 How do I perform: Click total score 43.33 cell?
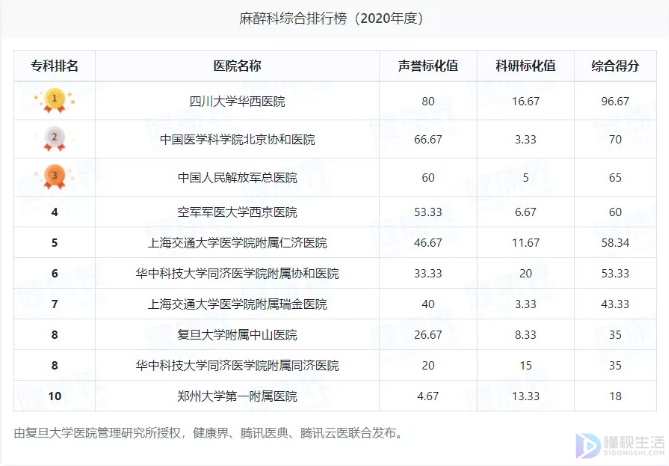615,304
